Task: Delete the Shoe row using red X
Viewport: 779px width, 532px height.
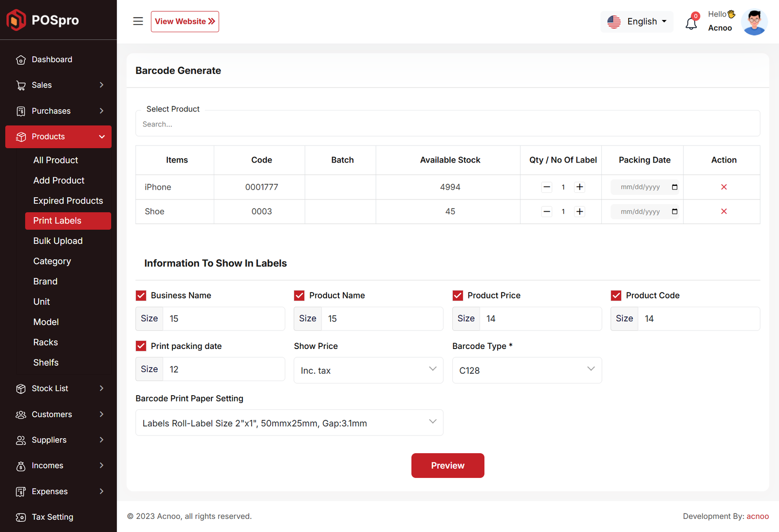Action: (x=723, y=211)
